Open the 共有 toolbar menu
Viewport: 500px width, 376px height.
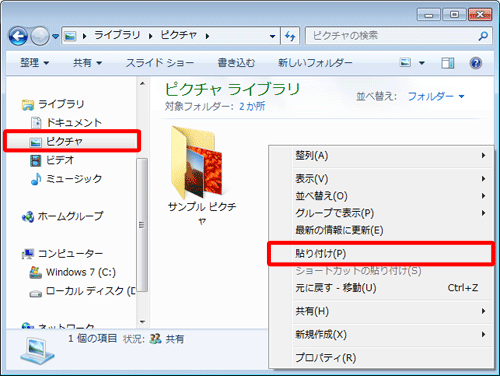(x=88, y=63)
